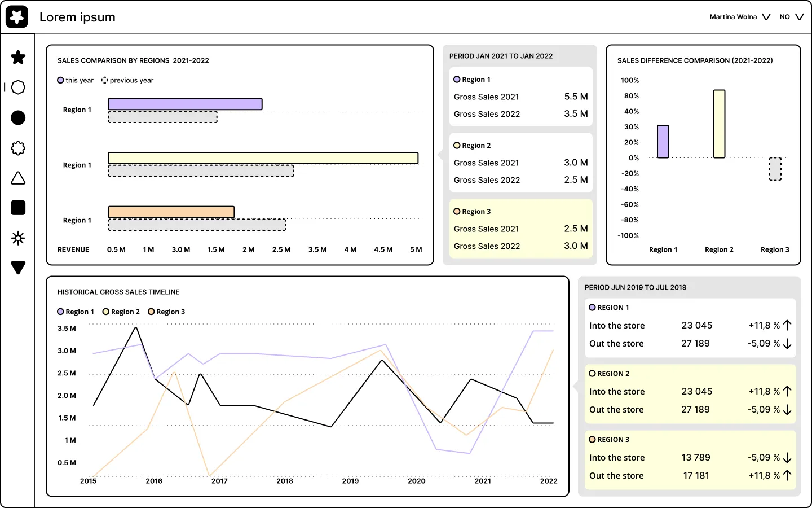
Task: Click the purple this-year bar for first region
Action: point(185,104)
